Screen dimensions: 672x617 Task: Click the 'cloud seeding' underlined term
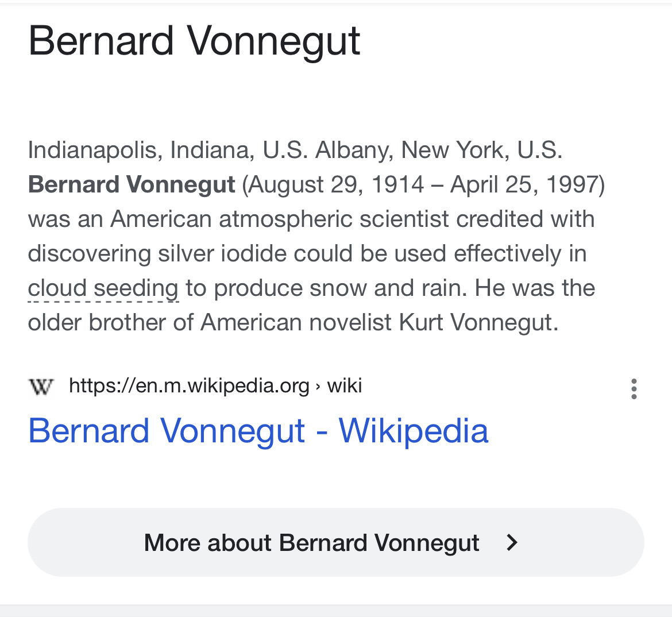[103, 288]
